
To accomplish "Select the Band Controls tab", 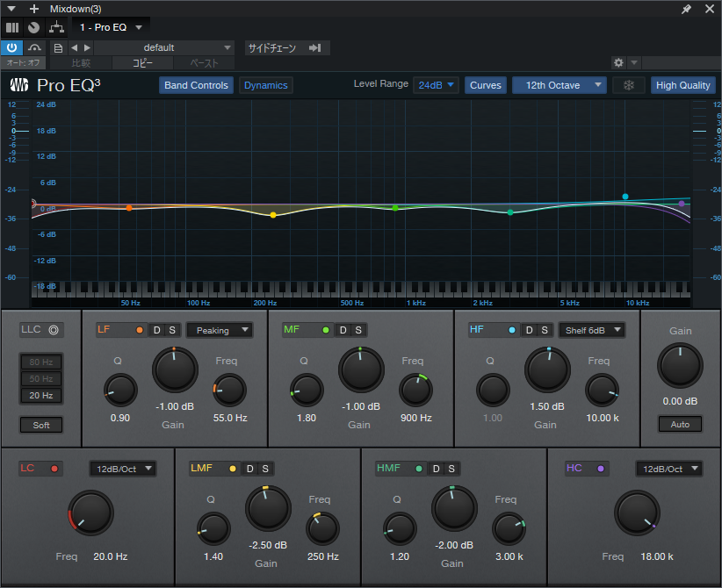I will 196,85.
